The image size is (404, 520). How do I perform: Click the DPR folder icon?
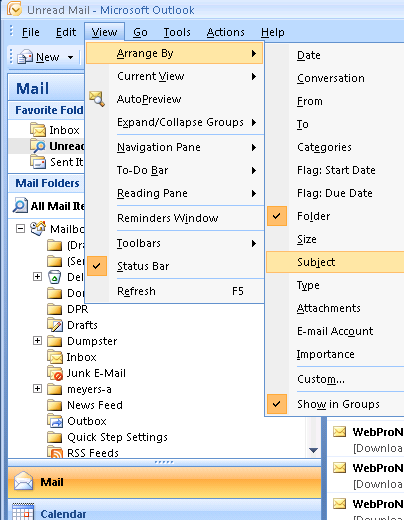pos(54,309)
